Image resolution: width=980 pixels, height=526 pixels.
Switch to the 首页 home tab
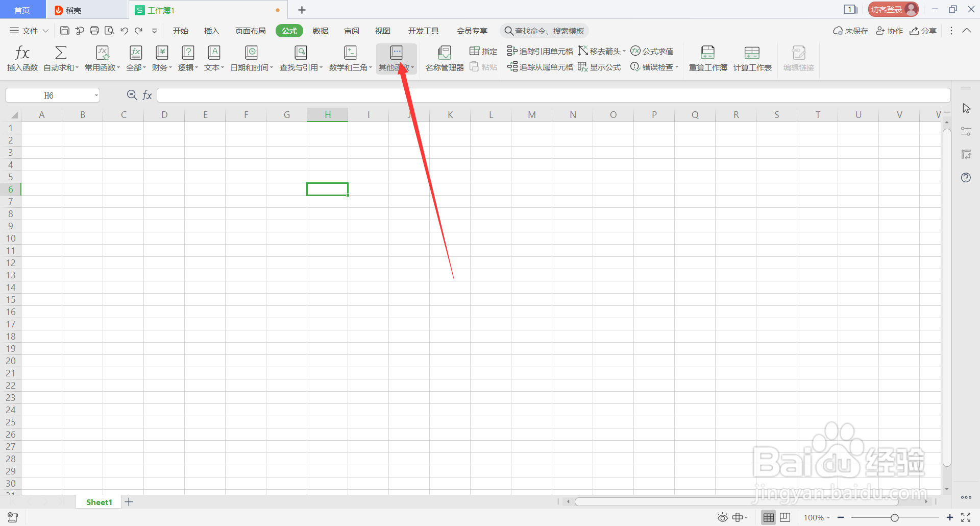pos(22,10)
